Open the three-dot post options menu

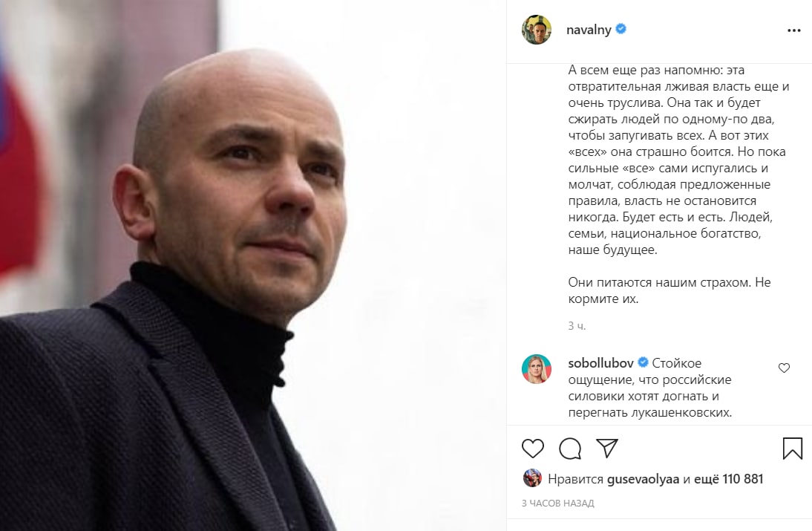click(794, 30)
